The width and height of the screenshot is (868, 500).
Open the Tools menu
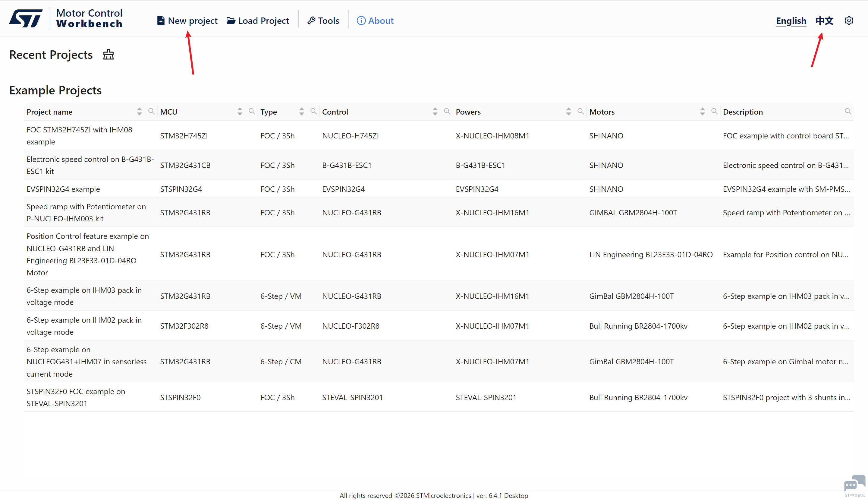323,21
